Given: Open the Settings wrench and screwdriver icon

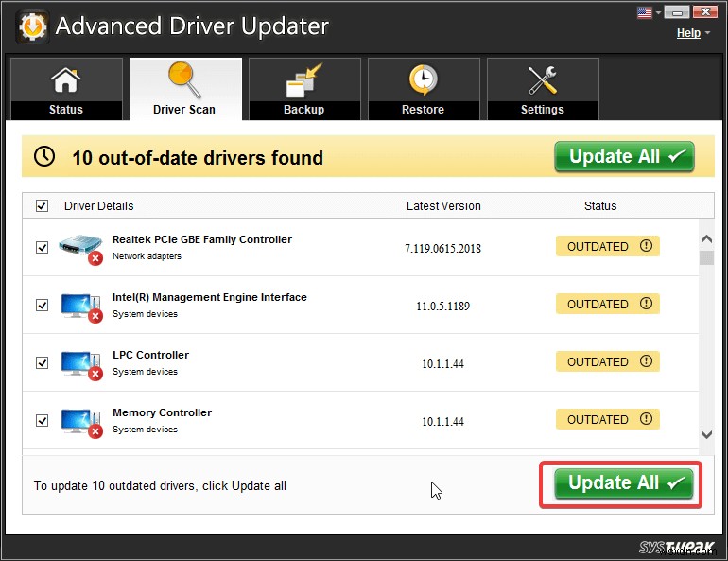Looking at the screenshot, I should coord(542,79).
